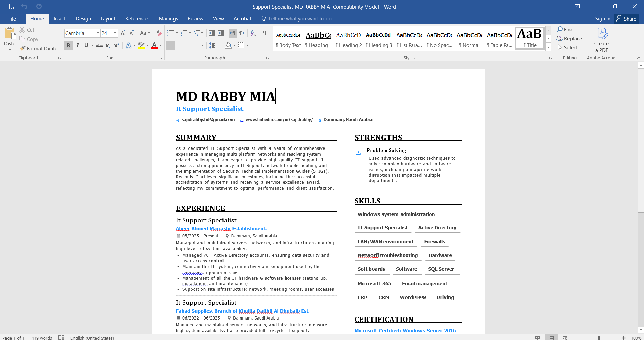Image resolution: width=644 pixels, height=340 pixels.
Task: Toggle Show/Hide paragraph marks
Action: (265, 33)
